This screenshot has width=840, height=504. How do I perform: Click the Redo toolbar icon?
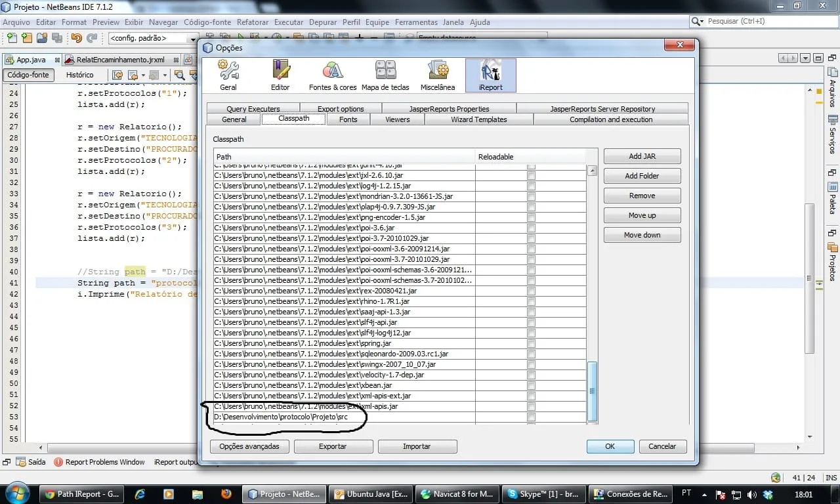pyautogui.click(x=92, y=38)
